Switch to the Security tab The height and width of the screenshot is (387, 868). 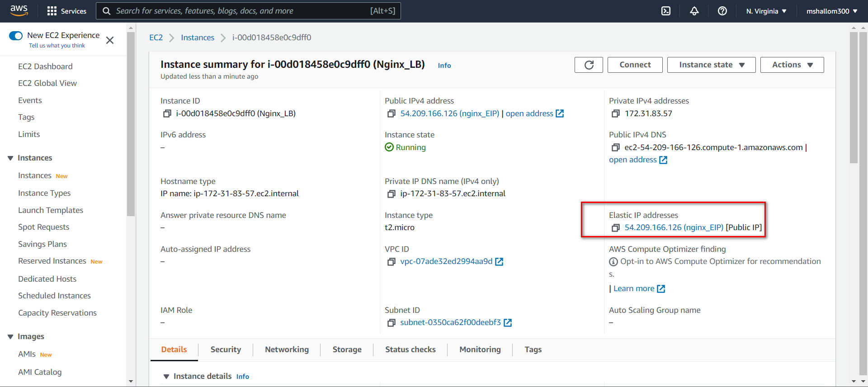(226, 349)
